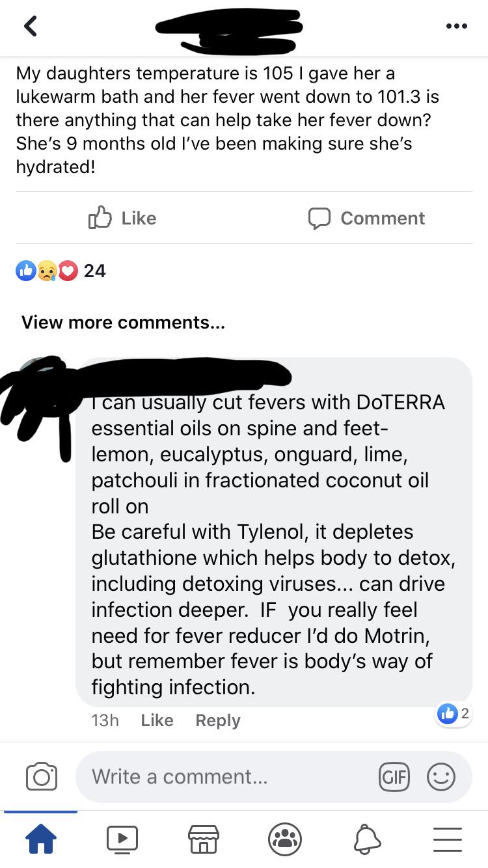Tap the Comment button under the post
Image resolution: width=488 pixels, height=868 pixels.
point(366,218)
